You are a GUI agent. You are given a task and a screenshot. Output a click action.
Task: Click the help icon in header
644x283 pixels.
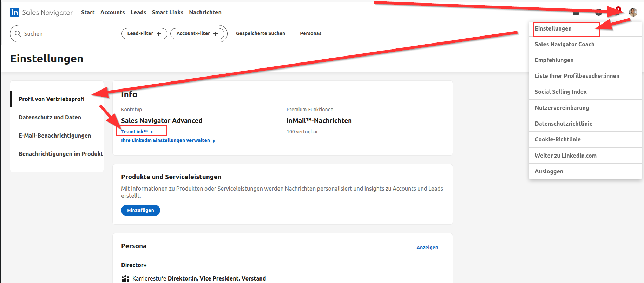(598, 13)
